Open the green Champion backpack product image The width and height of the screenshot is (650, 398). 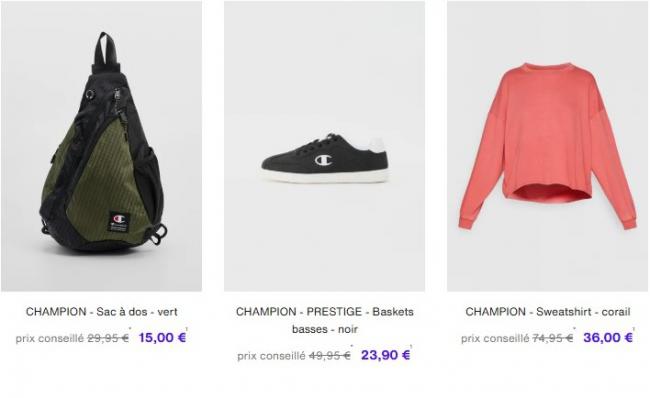(102, 146)
